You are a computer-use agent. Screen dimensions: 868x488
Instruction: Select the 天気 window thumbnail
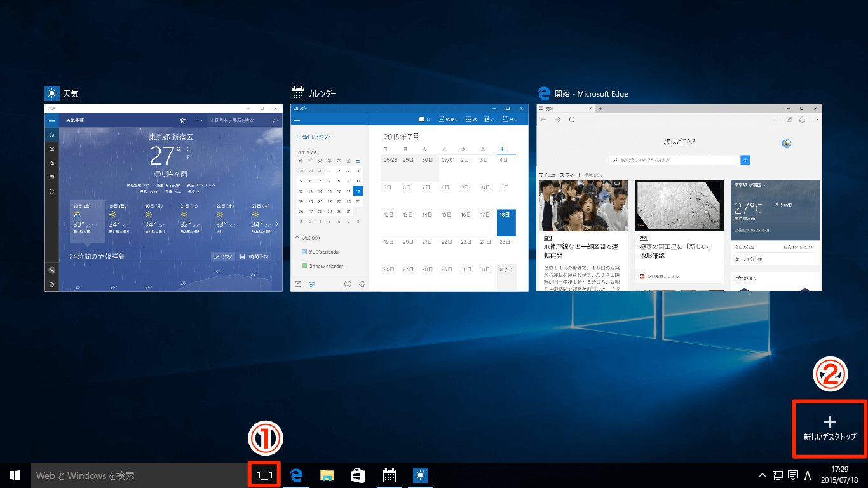coord(163,198)
